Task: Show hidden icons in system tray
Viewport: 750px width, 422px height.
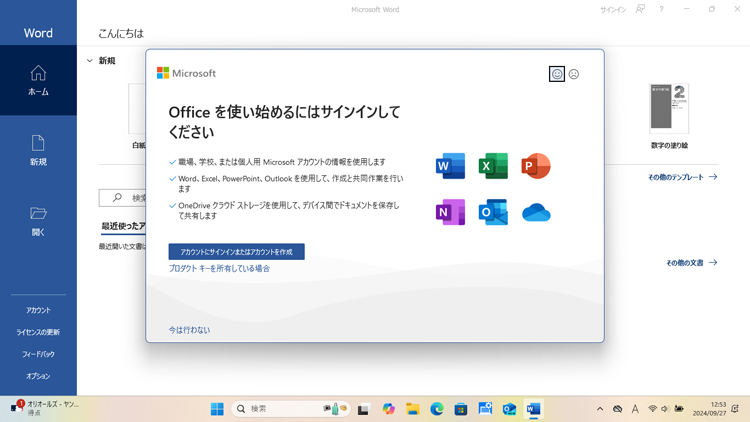Action: pos(600,409)
